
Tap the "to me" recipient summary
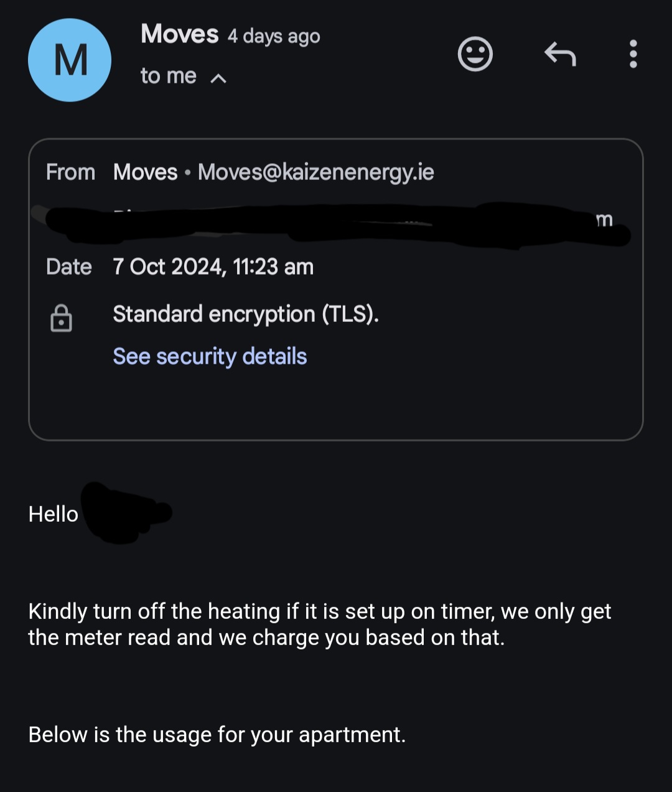point(168,76)
